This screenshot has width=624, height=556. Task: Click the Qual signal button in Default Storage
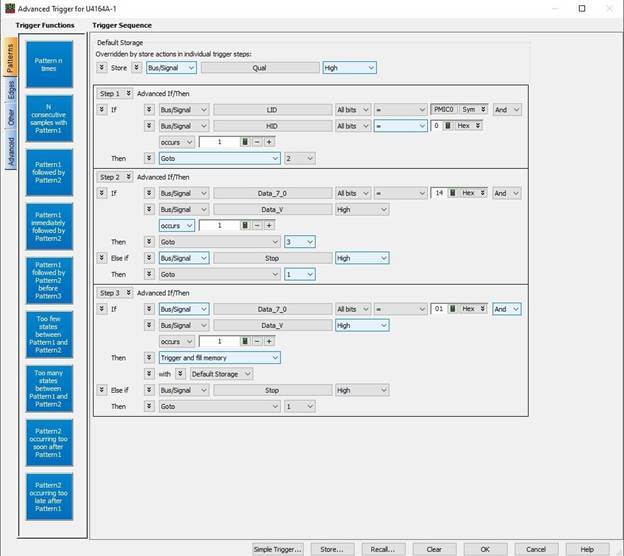pos(260,68)
